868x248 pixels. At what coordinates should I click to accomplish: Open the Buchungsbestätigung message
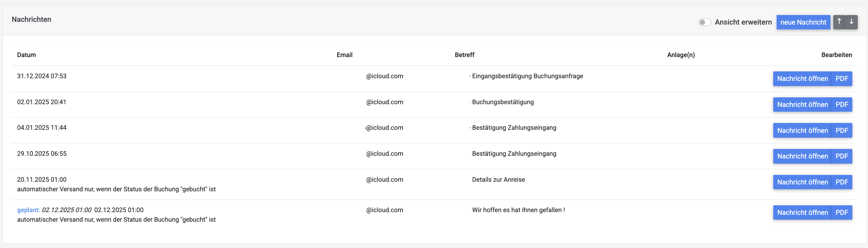click(802, 105)
